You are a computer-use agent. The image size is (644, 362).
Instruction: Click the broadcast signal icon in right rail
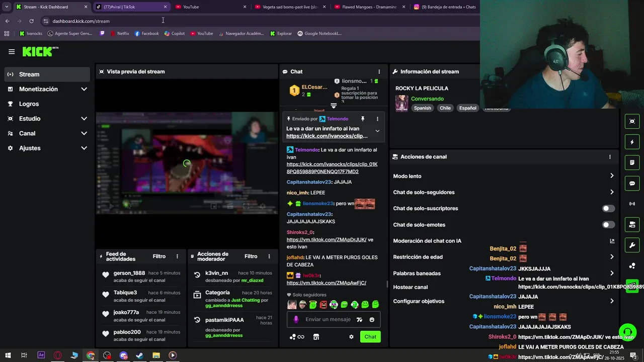pyautogui.click(x=632, y=204)
